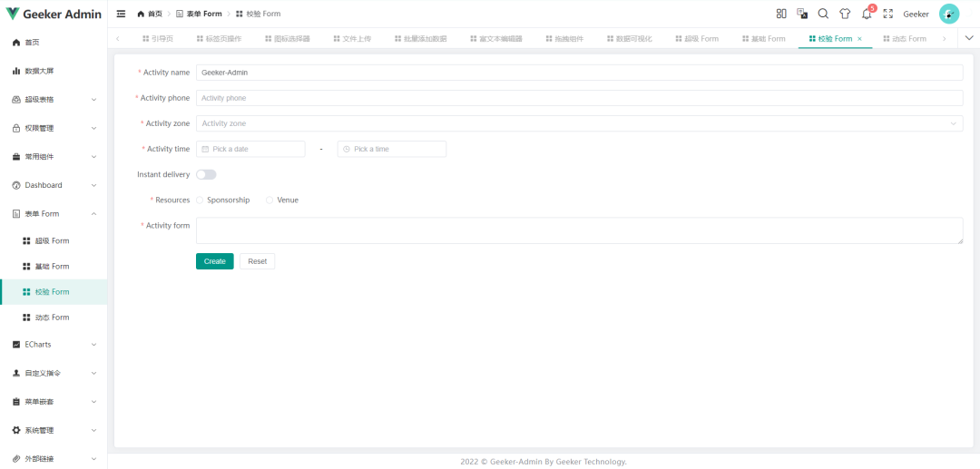This screenshot has width=980, height=469.
Task: Click the 自定义指令 person icon
Action: coord(16,374)
